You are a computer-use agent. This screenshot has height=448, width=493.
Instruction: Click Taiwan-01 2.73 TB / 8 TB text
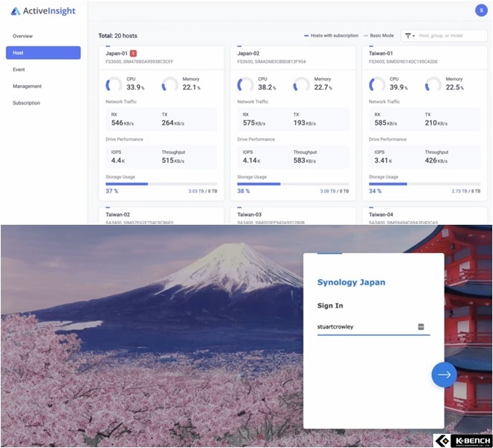point(466,191)
